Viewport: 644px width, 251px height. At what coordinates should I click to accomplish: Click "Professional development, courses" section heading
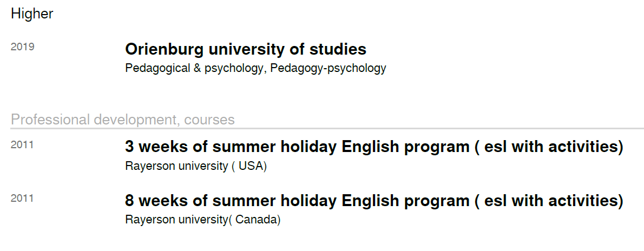click(123, 120)
